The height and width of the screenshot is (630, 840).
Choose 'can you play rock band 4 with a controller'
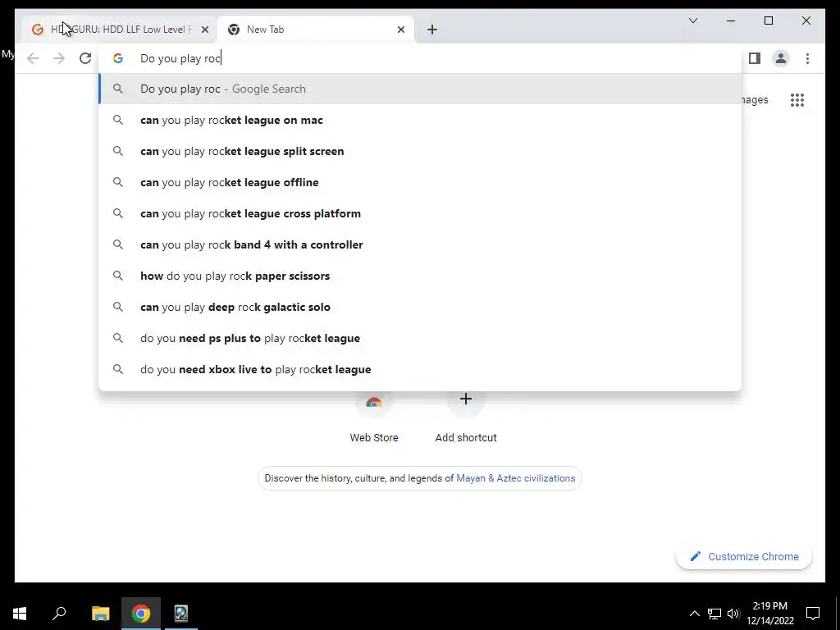click(420, 244)
